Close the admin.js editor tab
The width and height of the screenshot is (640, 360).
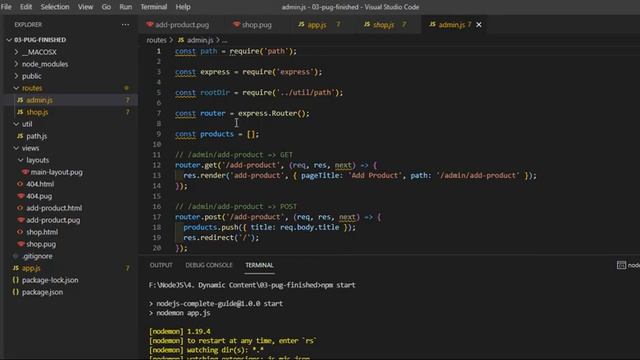(x=479, y=25)
